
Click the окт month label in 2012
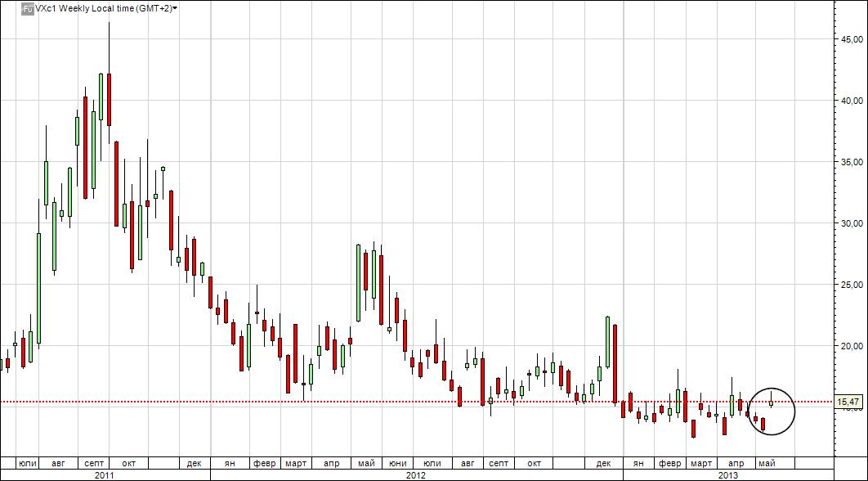[534, 463]
